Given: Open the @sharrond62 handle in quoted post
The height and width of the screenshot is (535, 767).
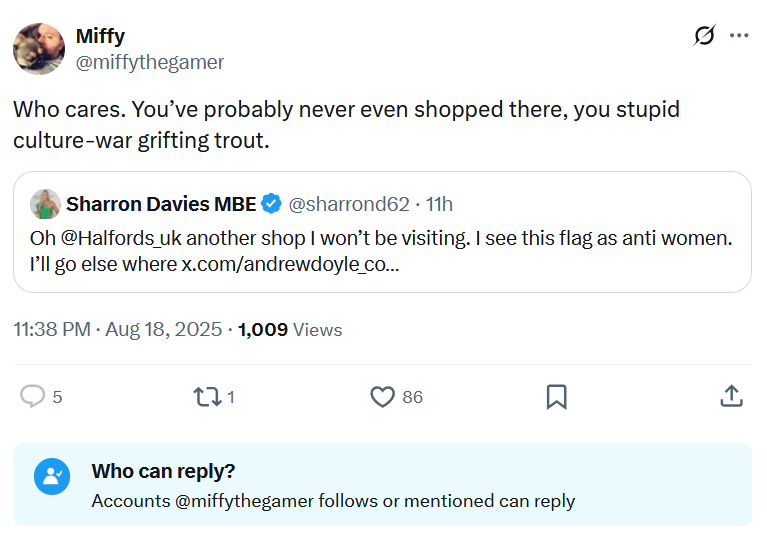Looking at the screenshot, I should (348, 204).
